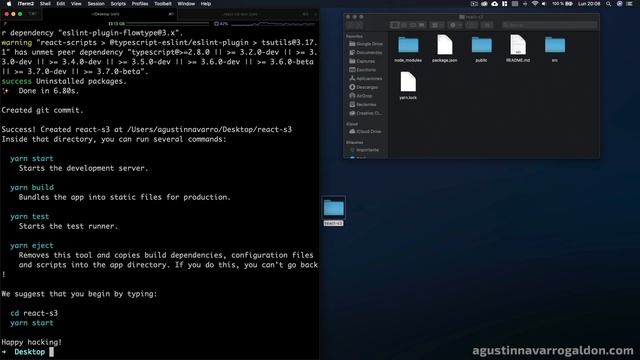This screenshot has height=360, width=640.
Task: Open iCloud Drive in Finder sidebar
Action: [x=365, y=131]
